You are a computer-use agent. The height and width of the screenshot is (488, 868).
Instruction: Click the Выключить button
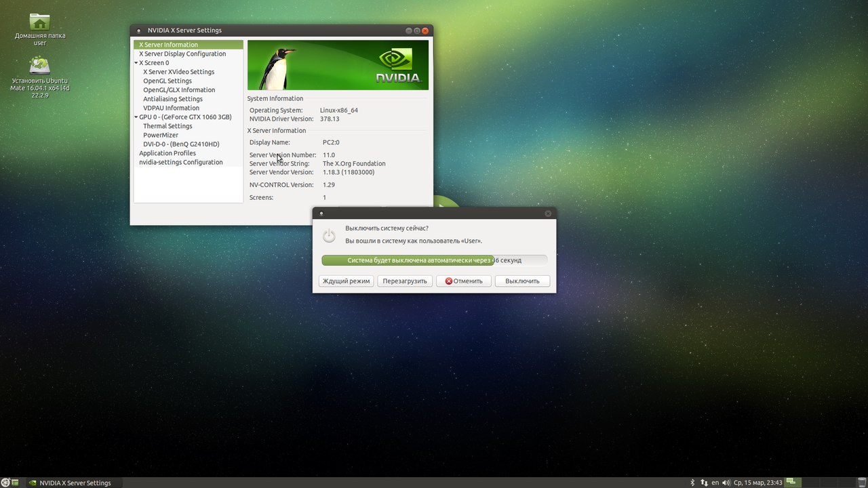(522, 281)
